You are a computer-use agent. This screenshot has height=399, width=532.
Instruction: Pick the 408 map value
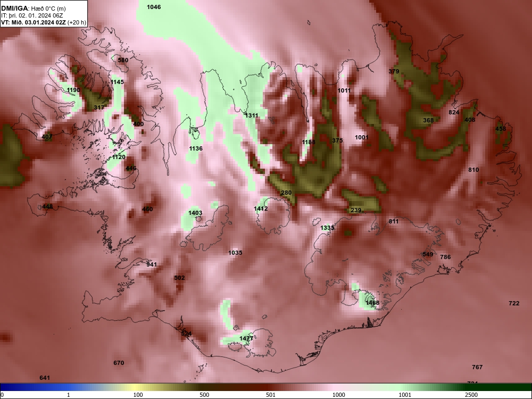click(x=470, y=120)
